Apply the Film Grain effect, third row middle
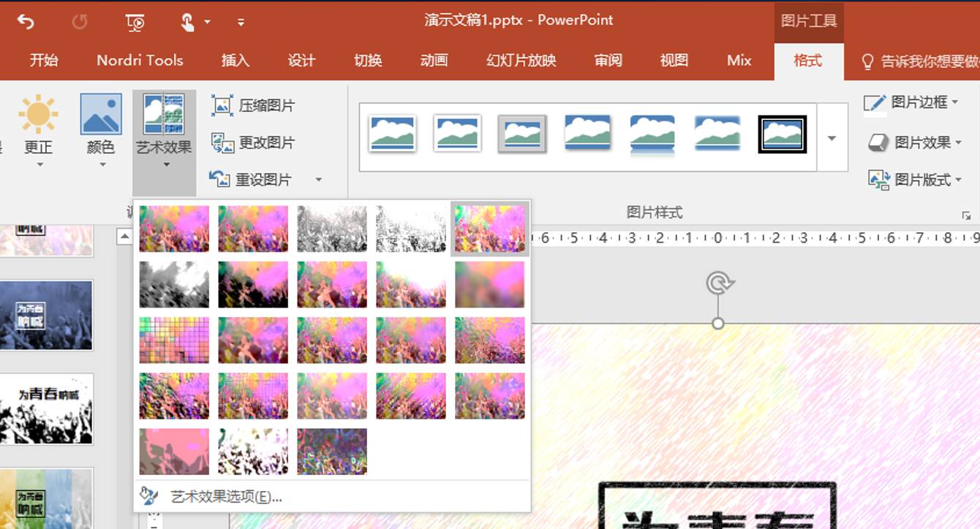Viewport: 980px width, 529px height. pos(332,340)
